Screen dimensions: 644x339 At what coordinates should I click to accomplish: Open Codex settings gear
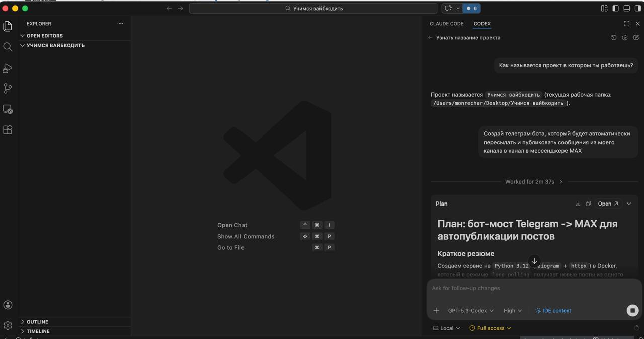pyautogui.click(x=625, y=38)
